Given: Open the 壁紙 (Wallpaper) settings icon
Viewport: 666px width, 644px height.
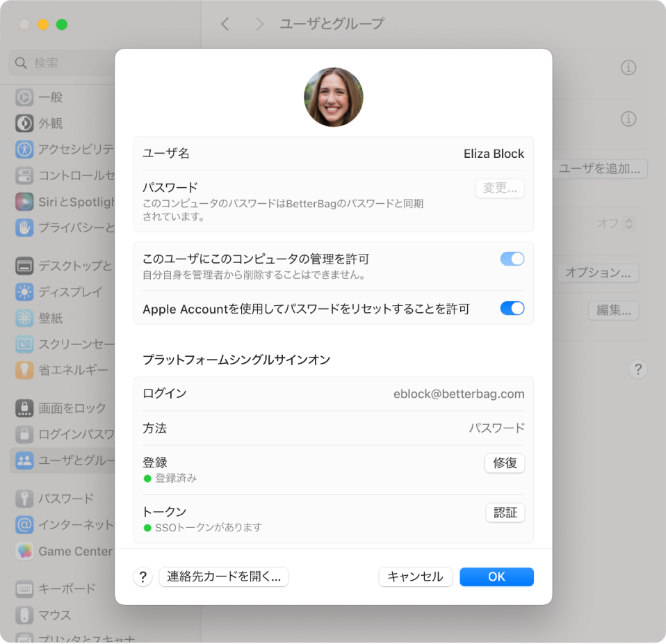Looking at the screenshot, I should (23, 318).
